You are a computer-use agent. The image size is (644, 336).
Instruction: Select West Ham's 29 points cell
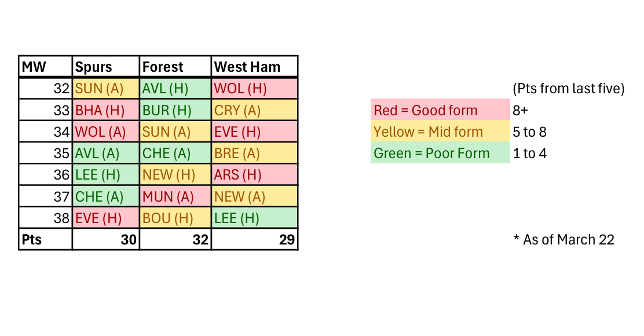(x=254, y=239)
